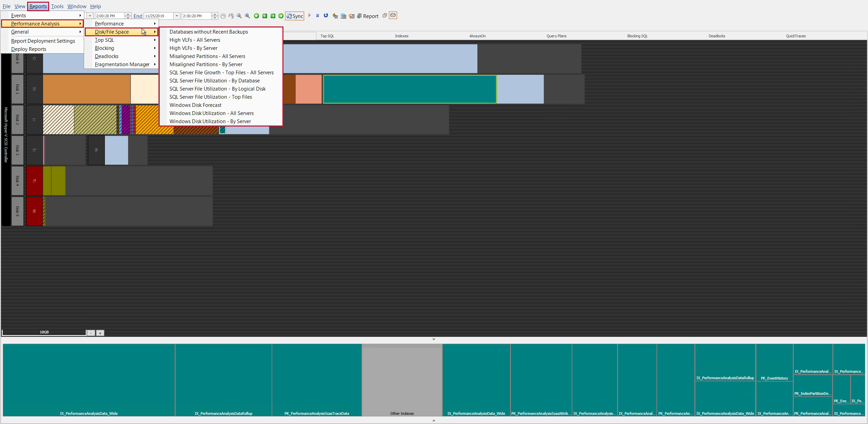The image size is (868, 424).
Task: Select Windows Disk Forecast report
Action: [x=195, y=105]
